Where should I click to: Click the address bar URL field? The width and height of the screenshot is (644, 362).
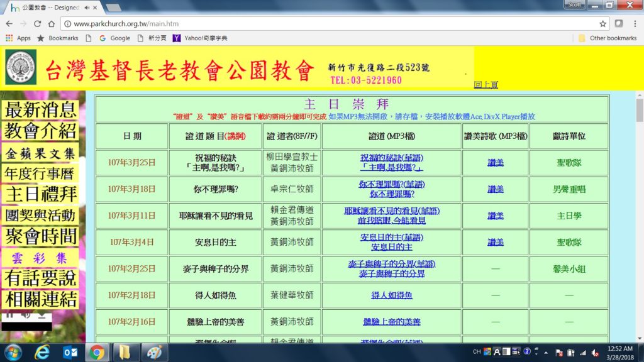(314, 23)
